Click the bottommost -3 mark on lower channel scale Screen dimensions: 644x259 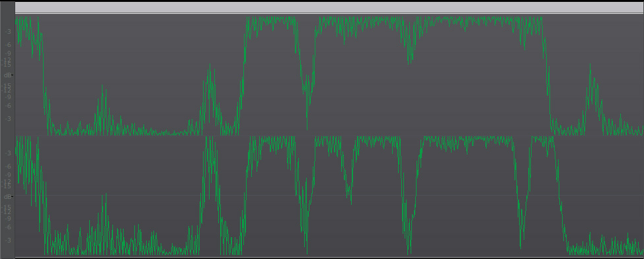point(8,240)
